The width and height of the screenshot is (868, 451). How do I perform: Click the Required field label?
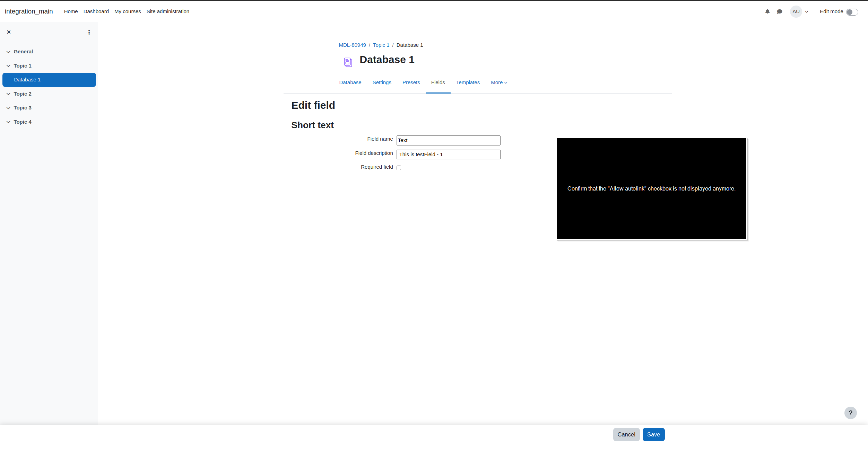click(x=377, y=167)
